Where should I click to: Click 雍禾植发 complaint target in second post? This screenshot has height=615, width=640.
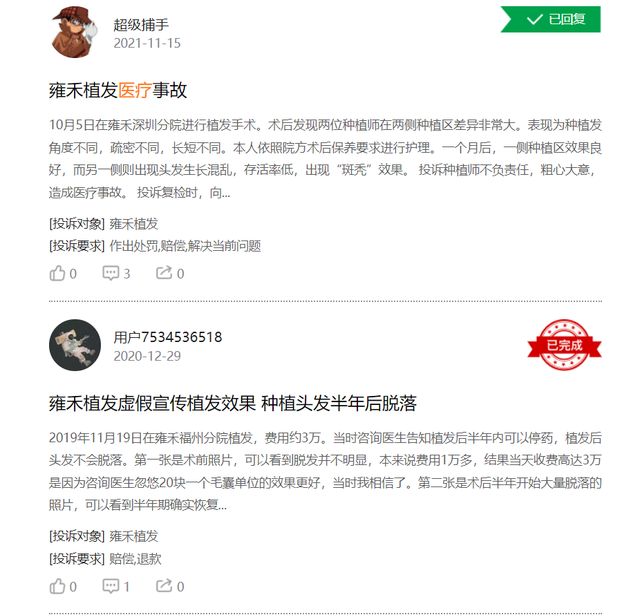[134, 536]
